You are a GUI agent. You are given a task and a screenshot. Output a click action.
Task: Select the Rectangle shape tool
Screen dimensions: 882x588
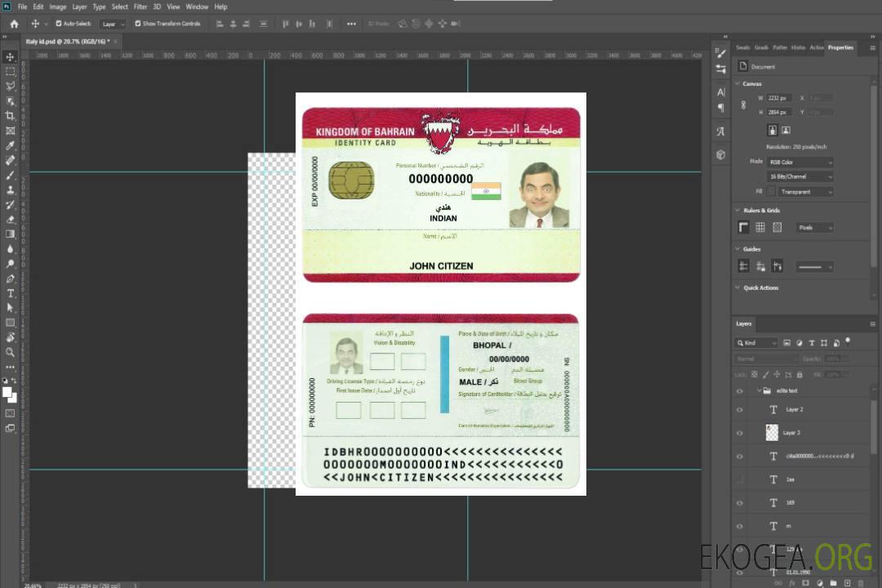10,323
